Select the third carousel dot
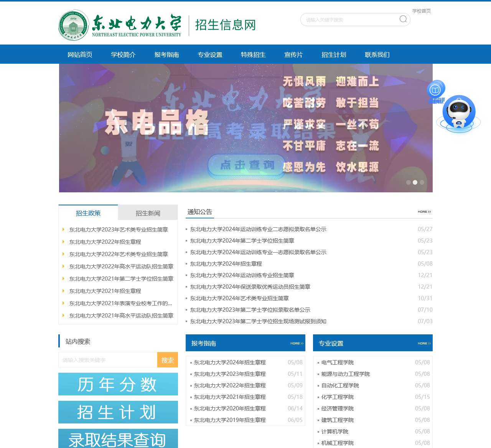 tap(422, 182)
